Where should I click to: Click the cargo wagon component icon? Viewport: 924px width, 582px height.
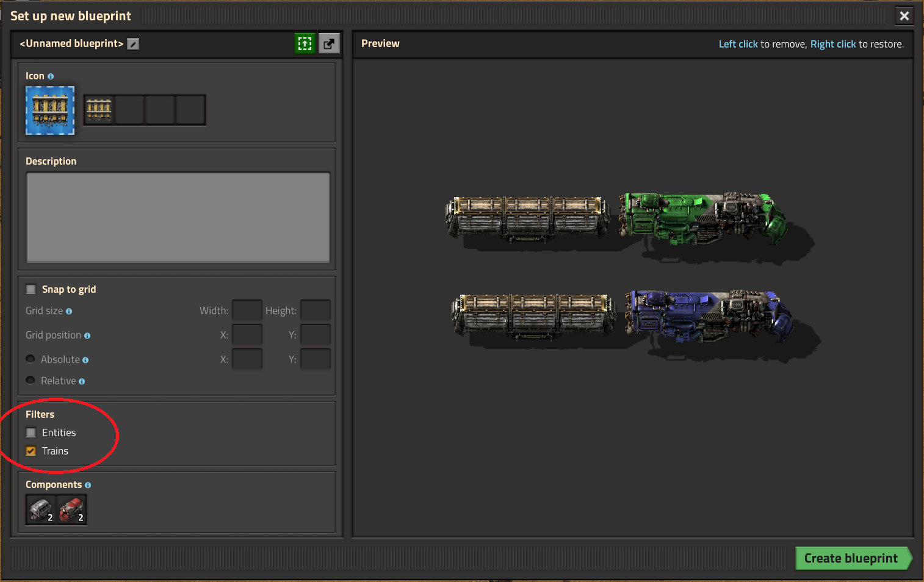click(x=41, y=509)
